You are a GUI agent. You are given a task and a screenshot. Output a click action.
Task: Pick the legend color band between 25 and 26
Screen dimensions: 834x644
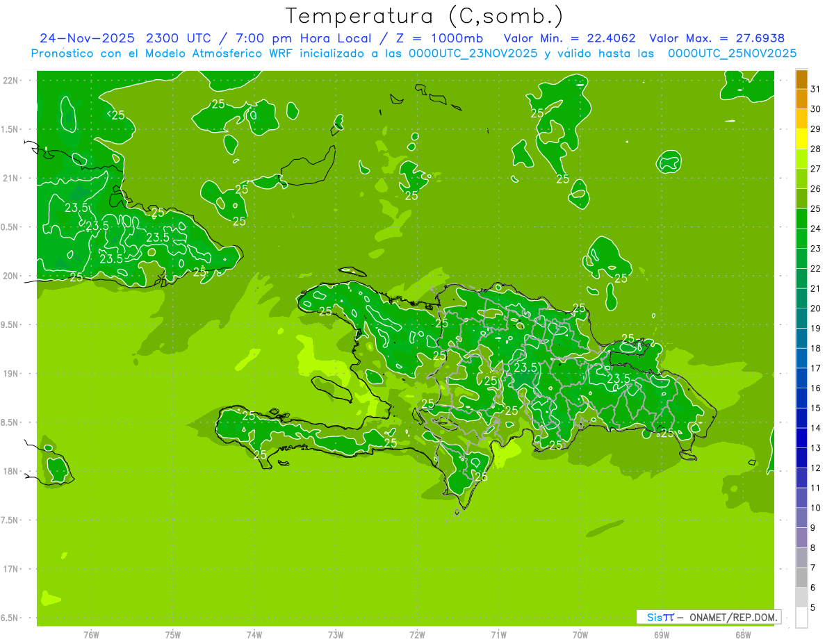[801, 199]
